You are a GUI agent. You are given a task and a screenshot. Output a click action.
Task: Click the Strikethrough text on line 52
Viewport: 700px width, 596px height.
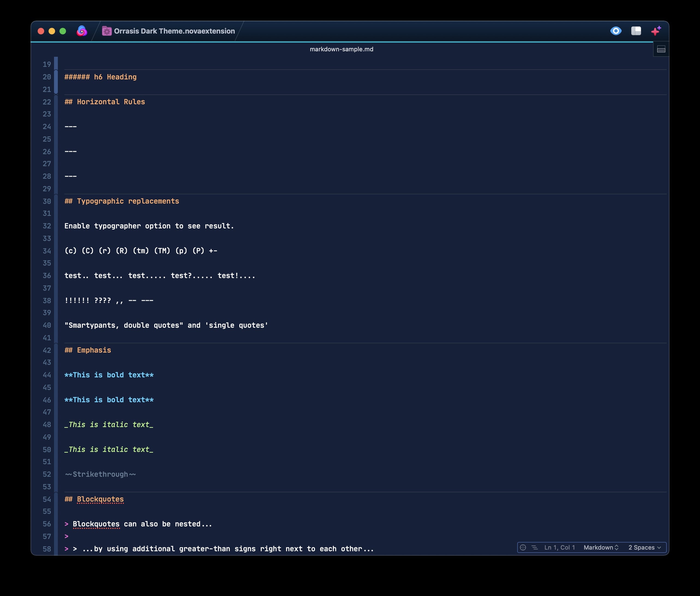click(x=100, y=474)
